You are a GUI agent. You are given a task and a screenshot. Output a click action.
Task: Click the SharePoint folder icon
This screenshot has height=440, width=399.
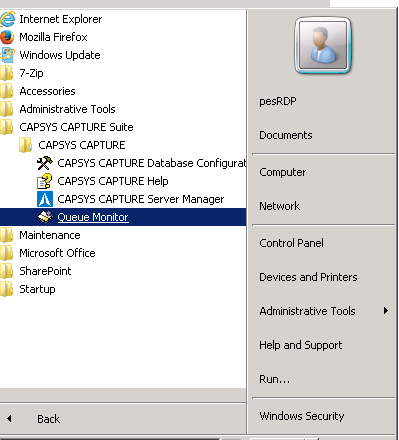coord(6,271)
